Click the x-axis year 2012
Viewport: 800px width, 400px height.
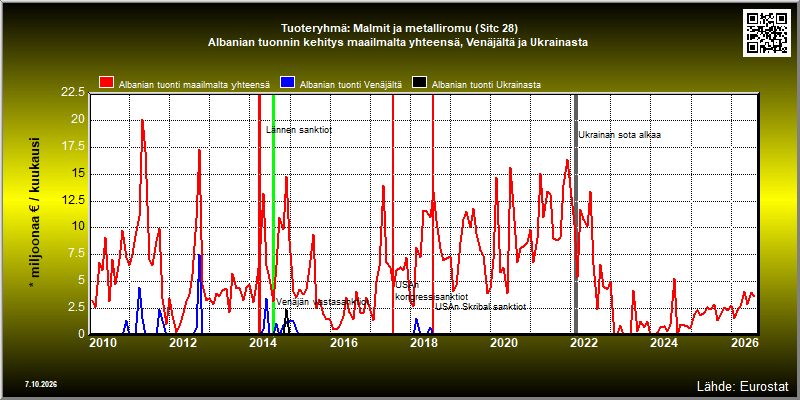(183, 343)
